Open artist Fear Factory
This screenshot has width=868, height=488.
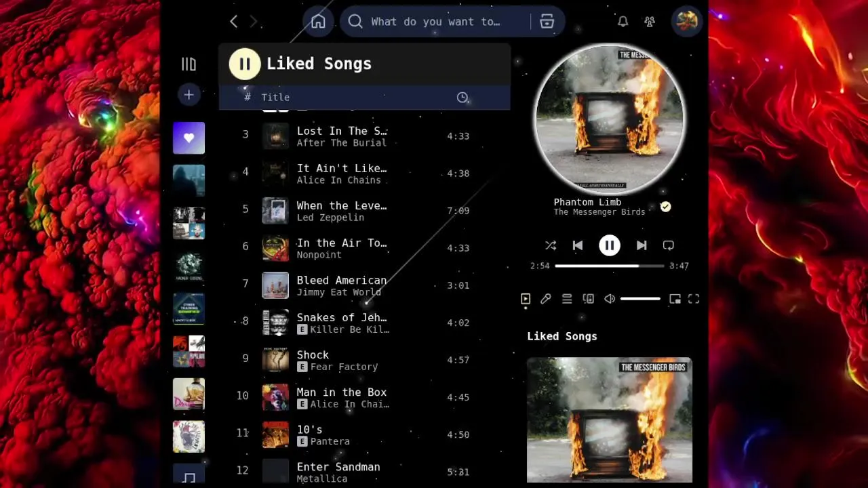[344, 367]
